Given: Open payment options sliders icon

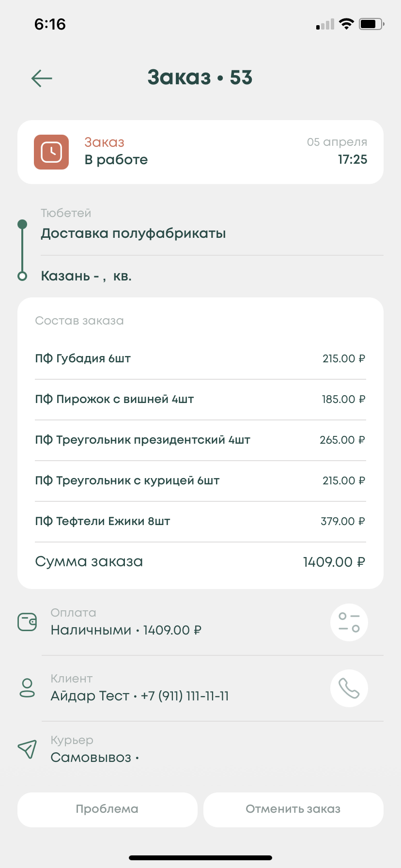Looking at the screenshot, I should pos(349,622).
